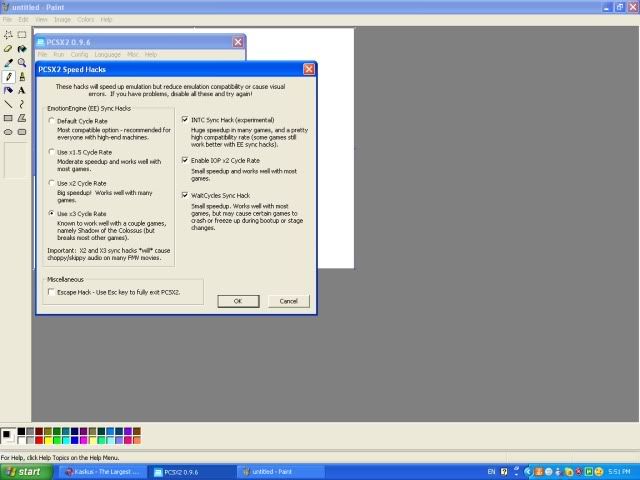
Task: Select the Text tool (letter A)
Action: point(22,90)
